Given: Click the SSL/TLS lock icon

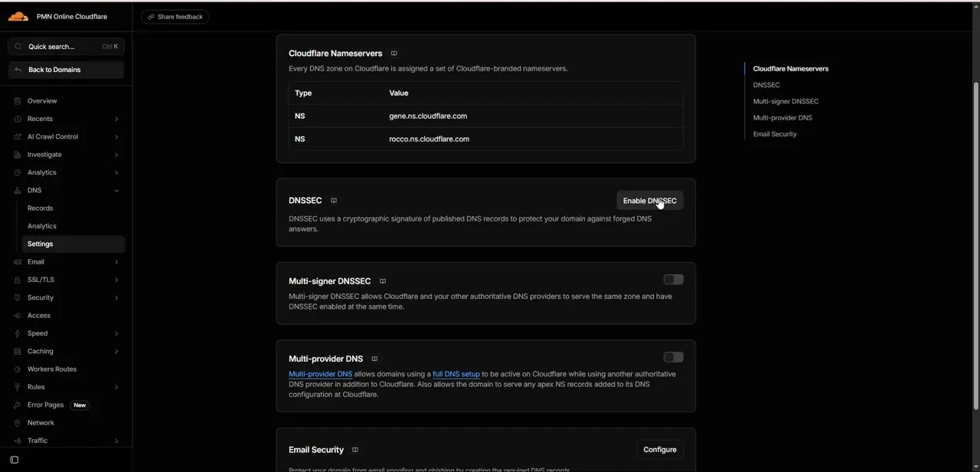Looking at the screenshot, I should click(x=18, y=280).
